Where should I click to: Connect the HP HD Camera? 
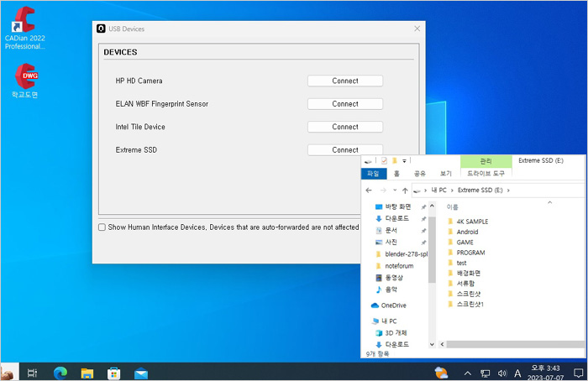pyautogui.click(x=345, y=81)
